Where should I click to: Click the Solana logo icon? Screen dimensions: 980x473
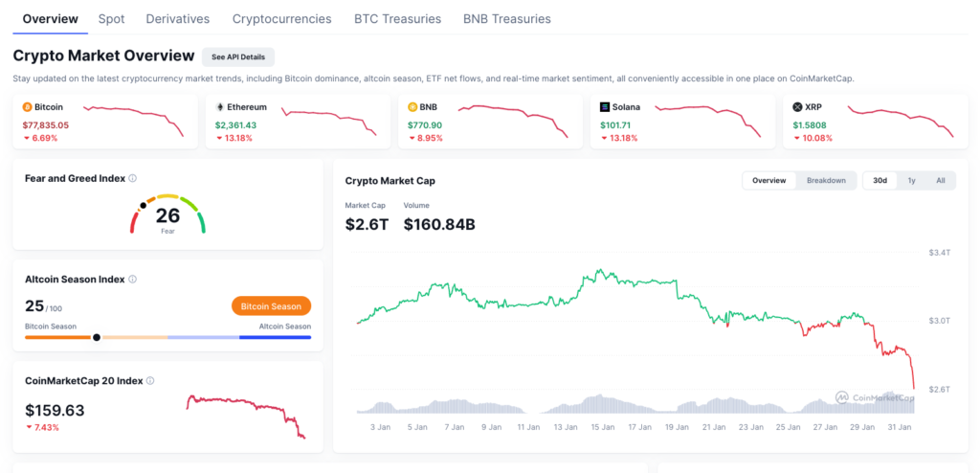click(605, 107)
